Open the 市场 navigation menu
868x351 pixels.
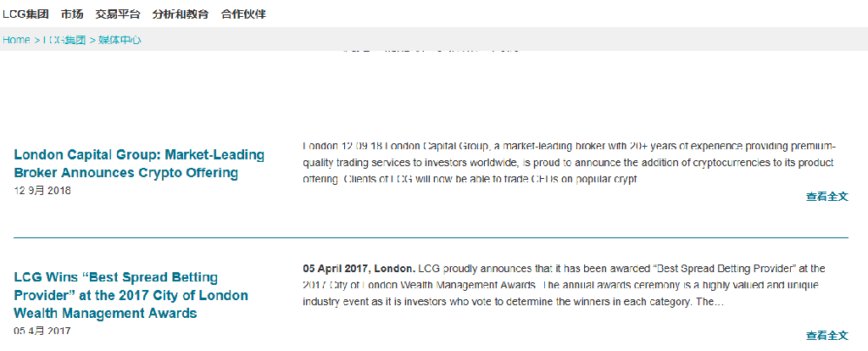click(x=72, y=14)
